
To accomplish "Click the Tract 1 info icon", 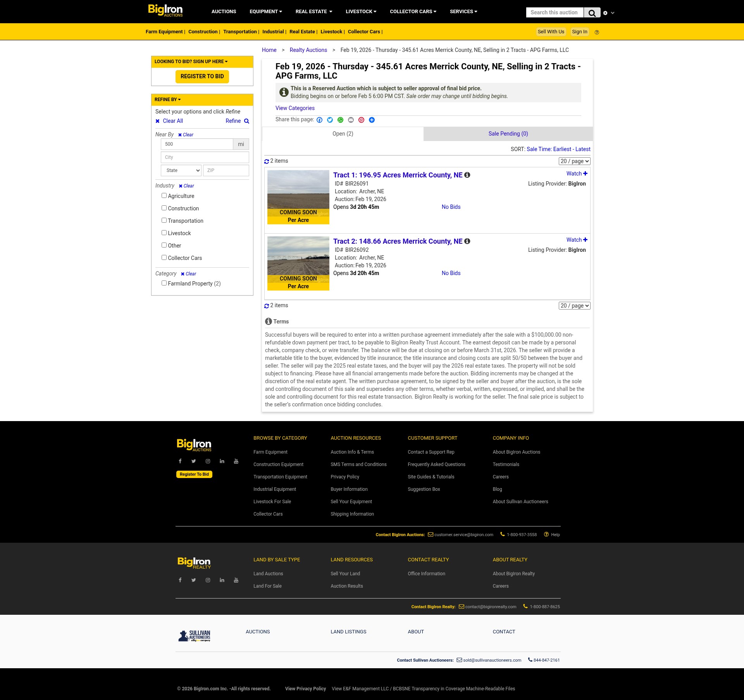I will point(467,175).
